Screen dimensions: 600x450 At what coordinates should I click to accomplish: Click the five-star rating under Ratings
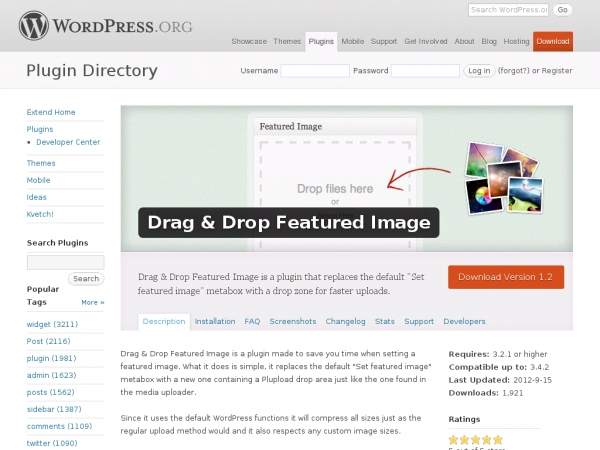(x=476, y=440)
